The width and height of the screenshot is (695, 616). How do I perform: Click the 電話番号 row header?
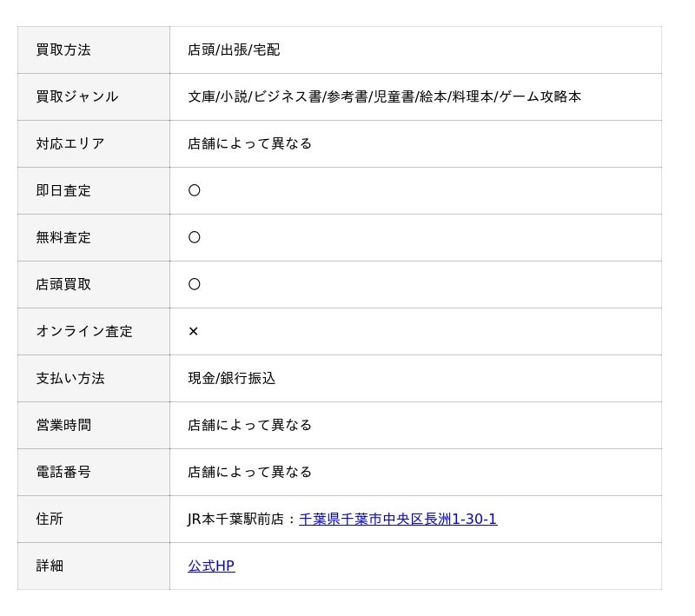[x=63, y=472]
